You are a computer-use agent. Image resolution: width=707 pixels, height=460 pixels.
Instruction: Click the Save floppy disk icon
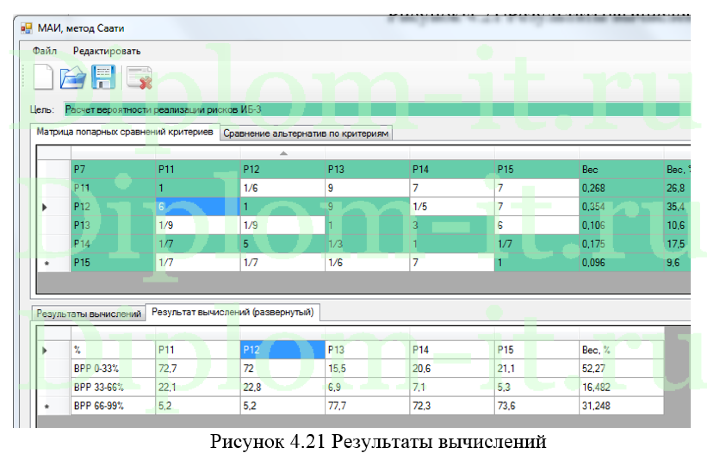[x=104, y=77]
